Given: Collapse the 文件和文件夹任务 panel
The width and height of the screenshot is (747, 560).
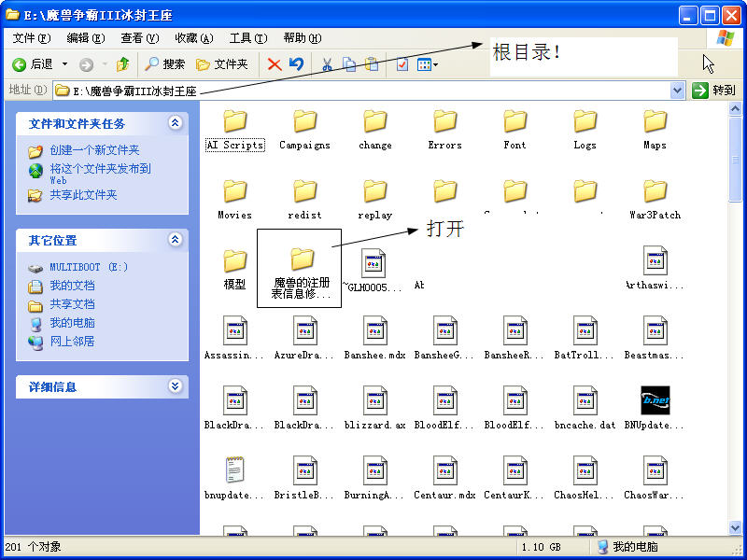Looking at the screenshot, I should tap(175, 123).
